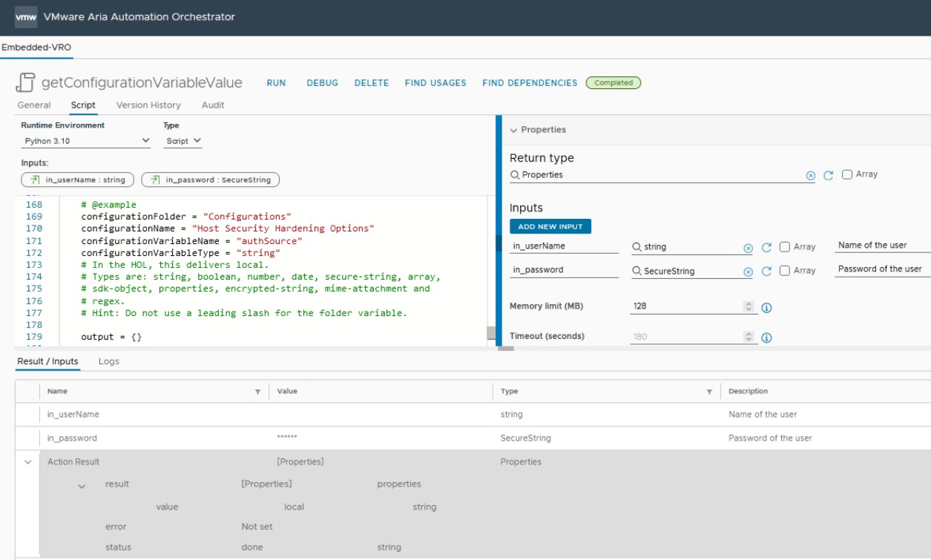Click the search icon in in_userName type field
Image resolution: width=931 pixels, height=560 pixels.
tap(636, 247)
